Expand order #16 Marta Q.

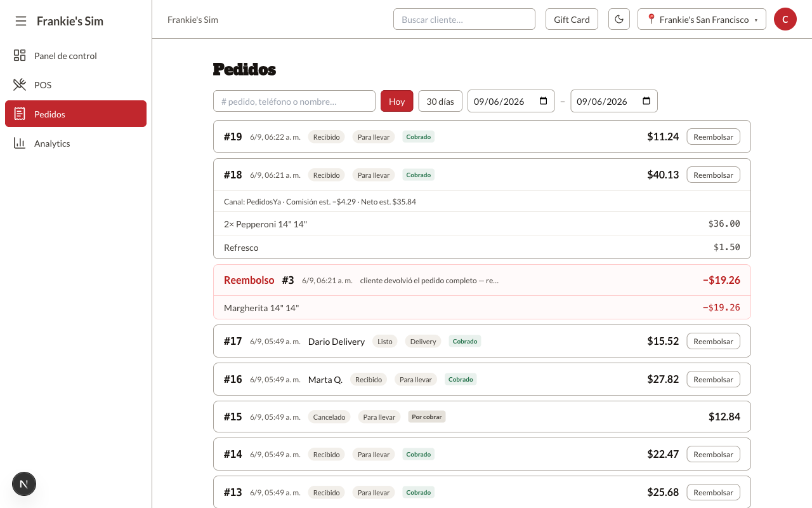pos(482,379)
